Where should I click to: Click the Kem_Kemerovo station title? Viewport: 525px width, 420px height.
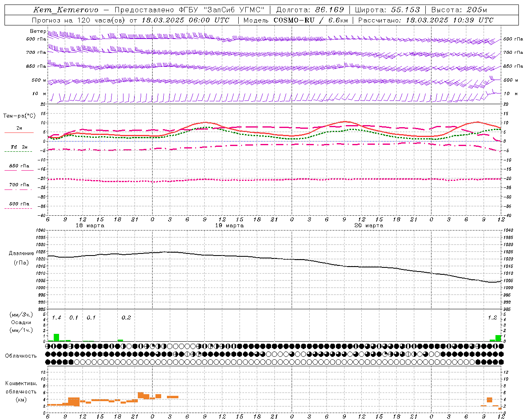point(66,10)
